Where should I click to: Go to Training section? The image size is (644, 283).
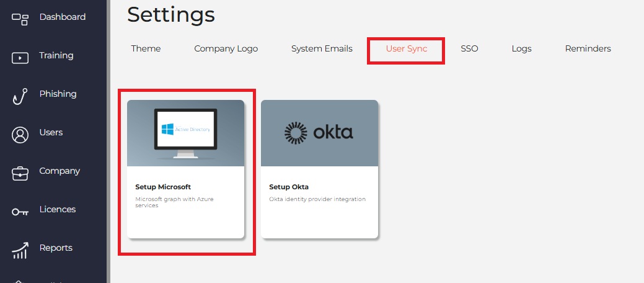(x=56, y=55)
